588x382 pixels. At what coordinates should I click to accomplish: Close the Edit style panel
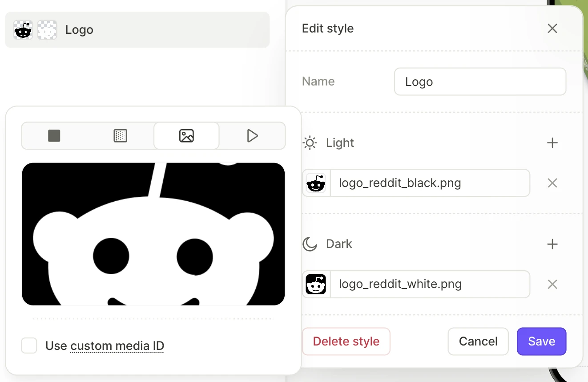[552, 28]
